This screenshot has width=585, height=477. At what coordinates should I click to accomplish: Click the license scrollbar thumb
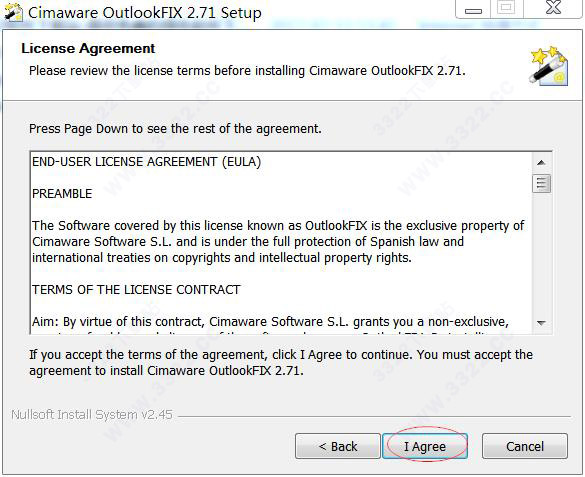pyautogui.click(x=541, y=183)
